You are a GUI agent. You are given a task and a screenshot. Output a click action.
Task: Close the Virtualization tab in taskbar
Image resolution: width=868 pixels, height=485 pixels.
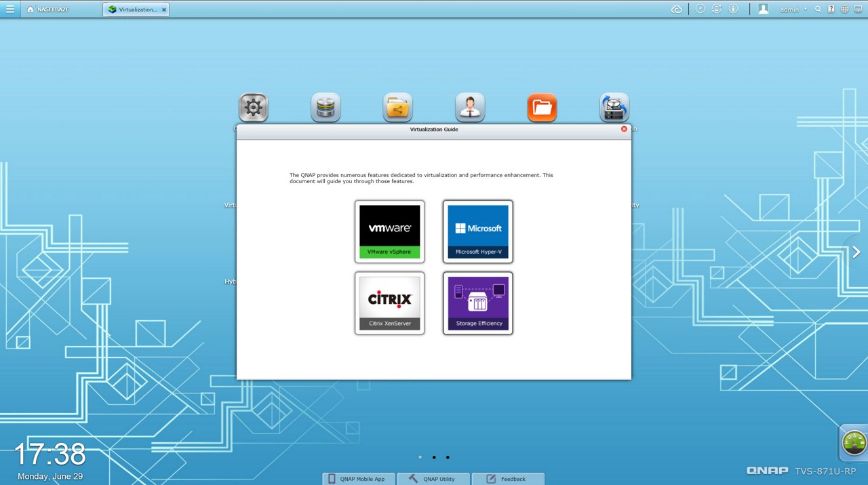(164, 10)
